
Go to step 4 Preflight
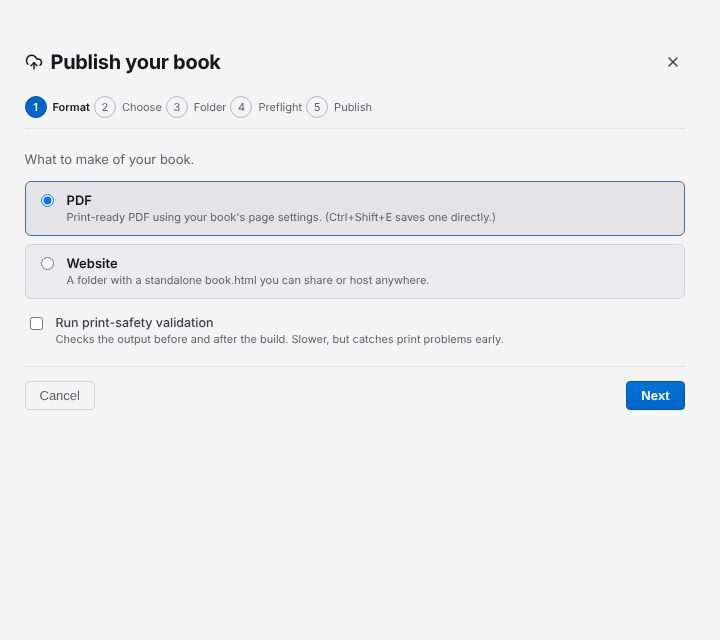coord(266,107)
